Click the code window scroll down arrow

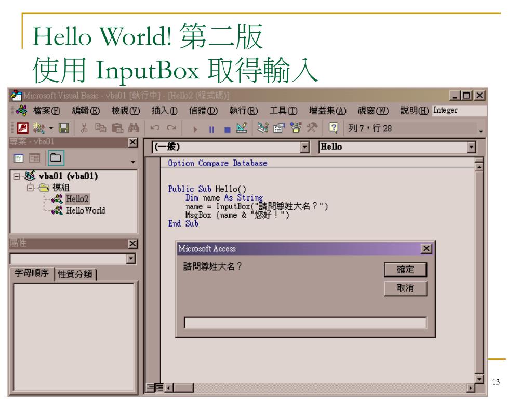(x=479, y=379)
